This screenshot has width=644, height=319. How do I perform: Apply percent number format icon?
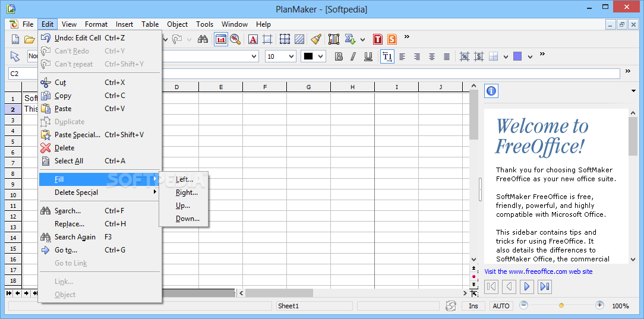coord(465,56)
